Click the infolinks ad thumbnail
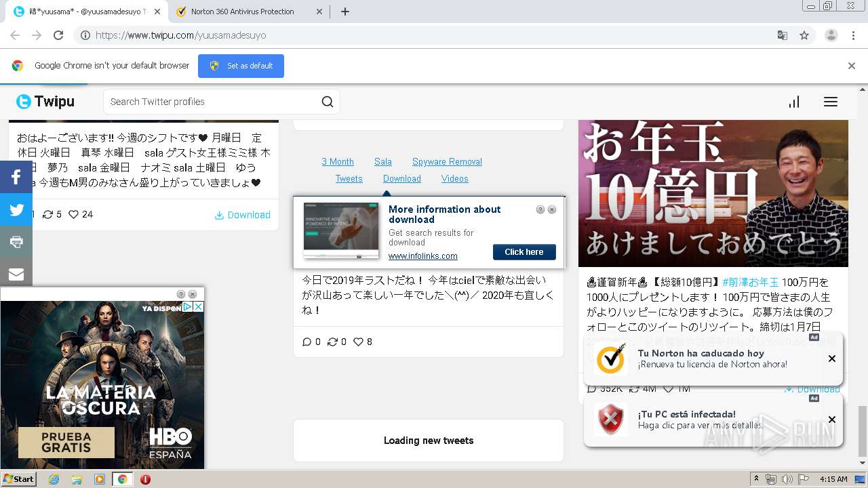The image size is (868, 488). (341, 230)
